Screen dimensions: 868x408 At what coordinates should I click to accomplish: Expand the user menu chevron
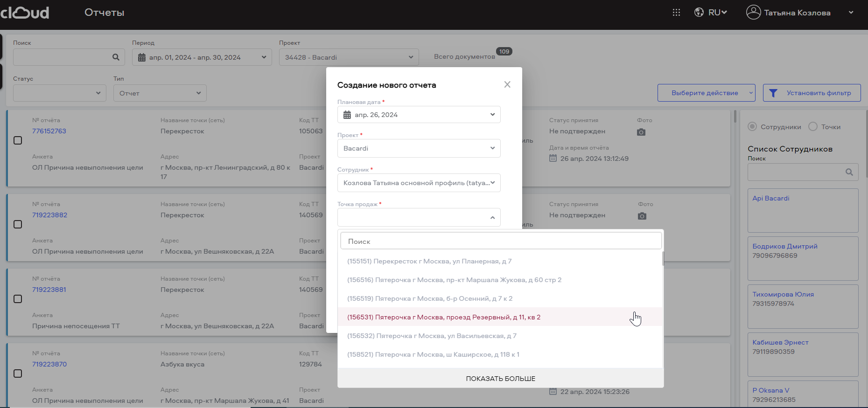point(851,13)
